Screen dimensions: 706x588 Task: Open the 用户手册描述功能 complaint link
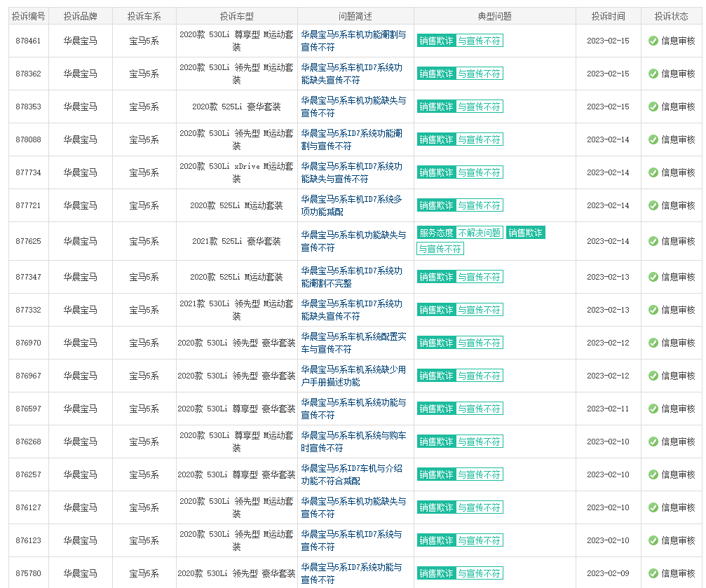353,376
